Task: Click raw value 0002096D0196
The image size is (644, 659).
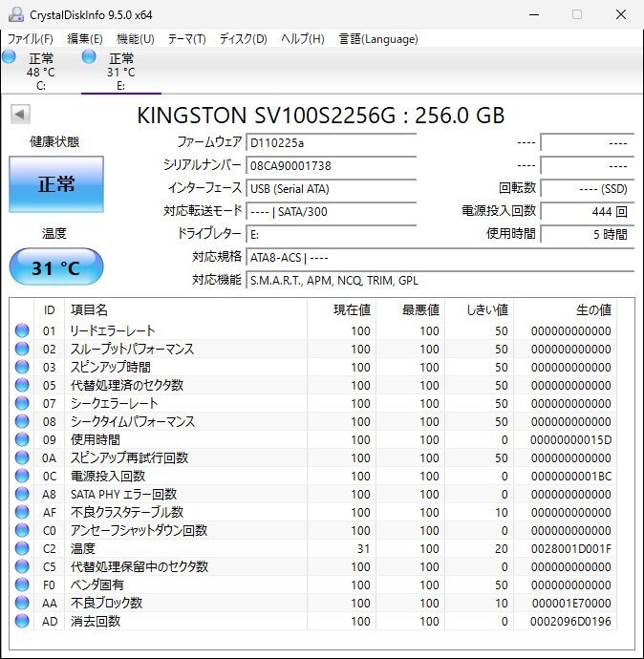Action: pos(570,622)
